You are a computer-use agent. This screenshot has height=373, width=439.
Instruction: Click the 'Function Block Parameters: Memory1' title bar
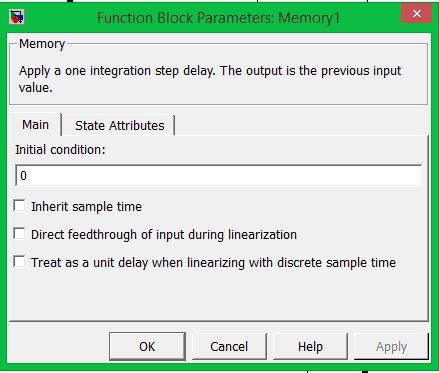pos(219,18)
